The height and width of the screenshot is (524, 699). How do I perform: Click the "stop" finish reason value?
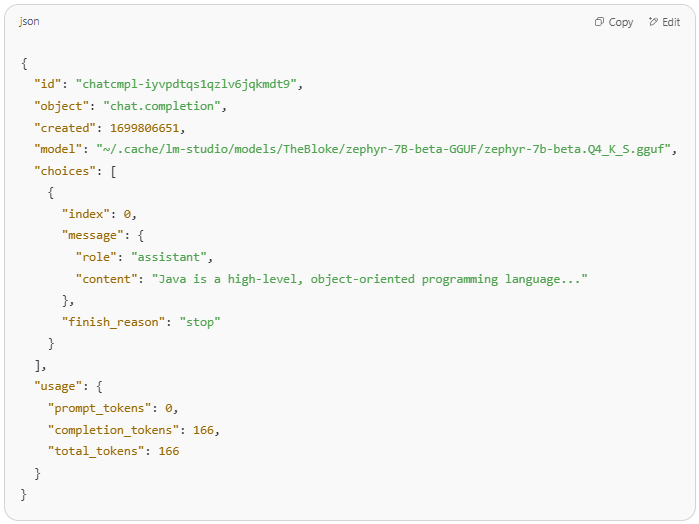[200, 322]
